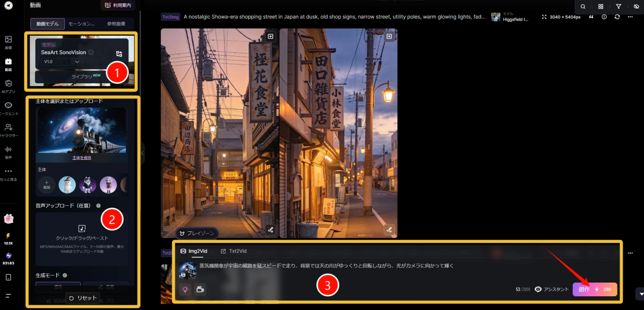
Task: Open the AIアプリ section
Action: 8,86
